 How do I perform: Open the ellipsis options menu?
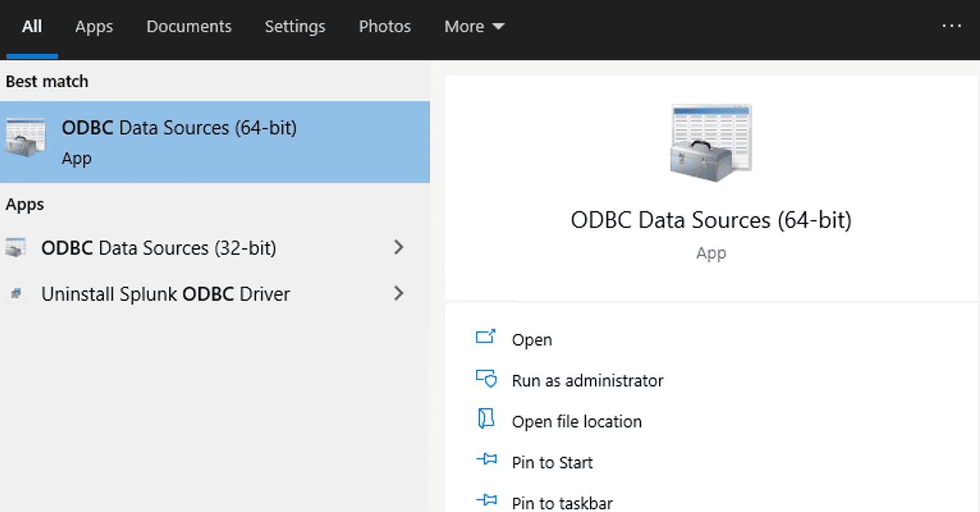pos(952,26)
